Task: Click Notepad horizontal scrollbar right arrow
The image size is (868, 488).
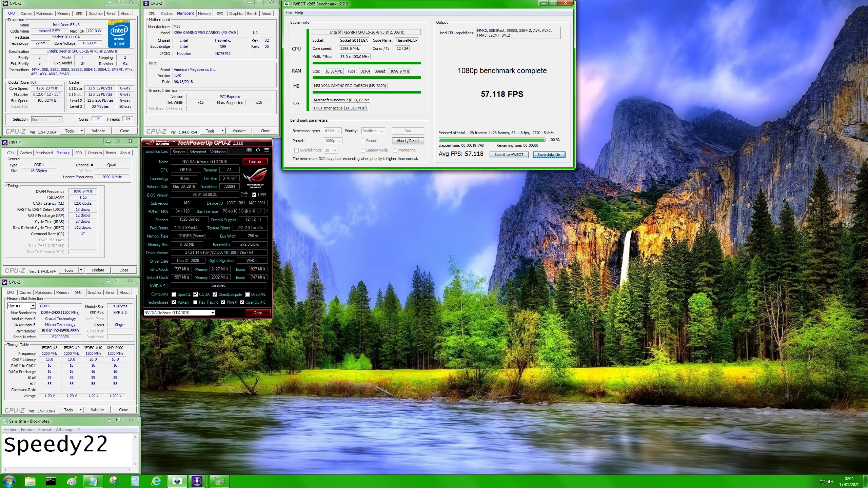Action: coord(129,470)
